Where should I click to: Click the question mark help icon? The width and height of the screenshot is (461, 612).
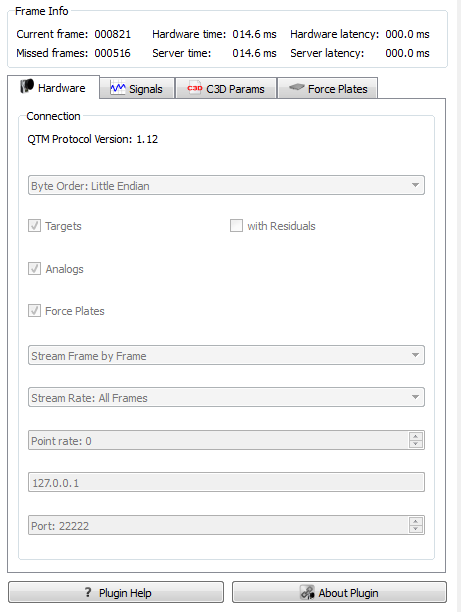click(x=88, y=592)
